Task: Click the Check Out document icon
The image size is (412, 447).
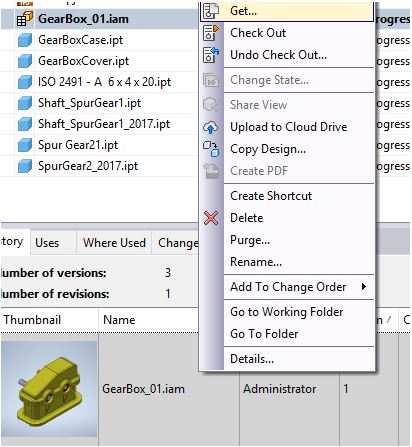Action: click(x=211, y=33)
